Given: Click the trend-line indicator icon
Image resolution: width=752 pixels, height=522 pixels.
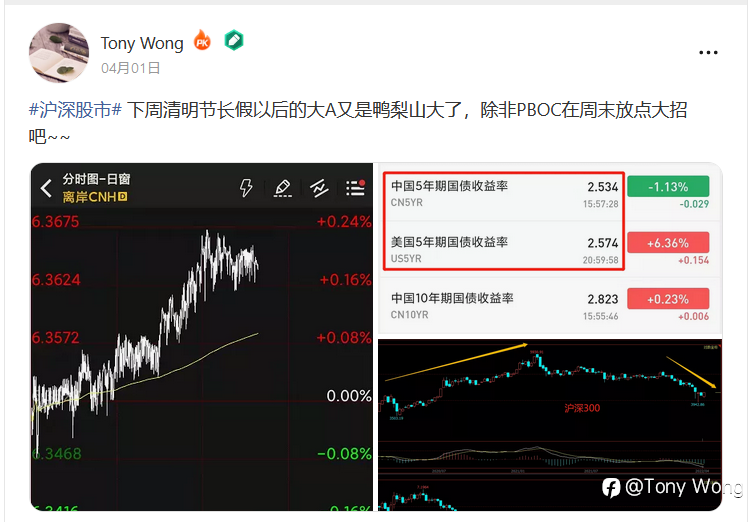Looking at the screenshot, I should click(x=319, y=188).
